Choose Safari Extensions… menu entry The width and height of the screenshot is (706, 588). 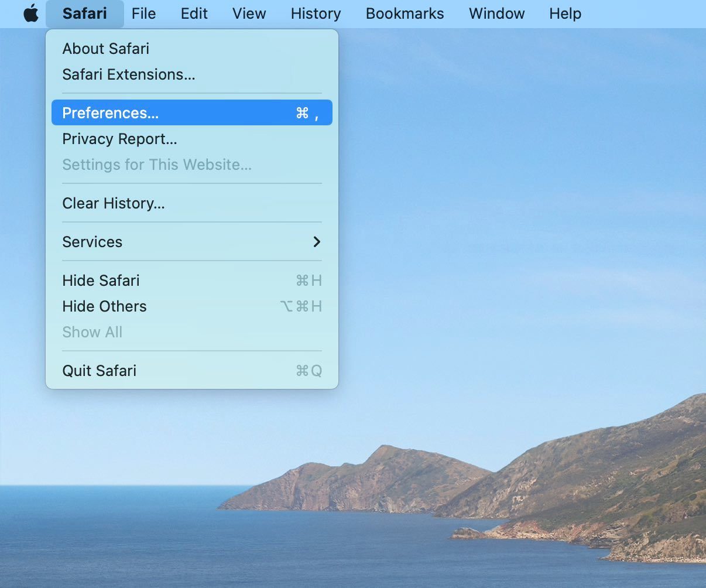coord(192,74)
